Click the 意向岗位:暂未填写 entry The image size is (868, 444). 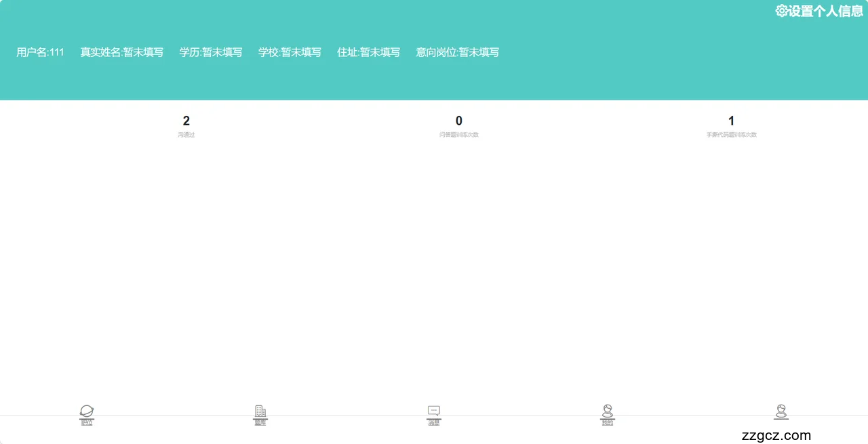[x=457, y=52]
